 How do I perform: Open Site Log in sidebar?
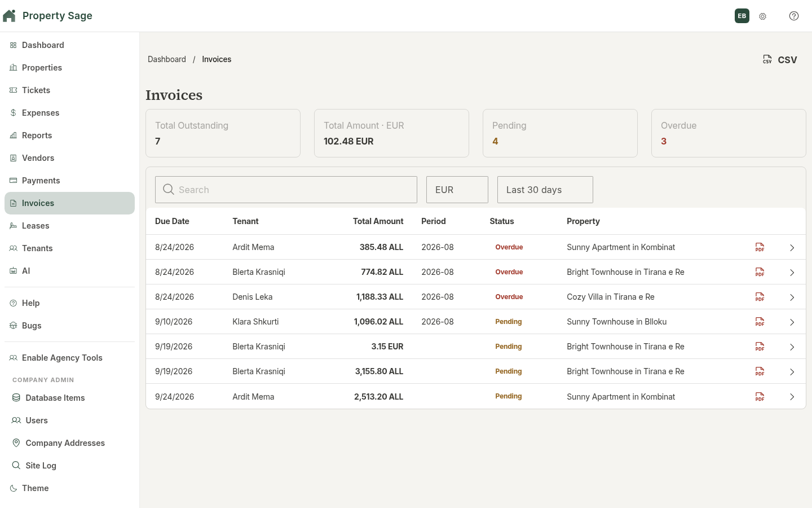click(69, 466)
